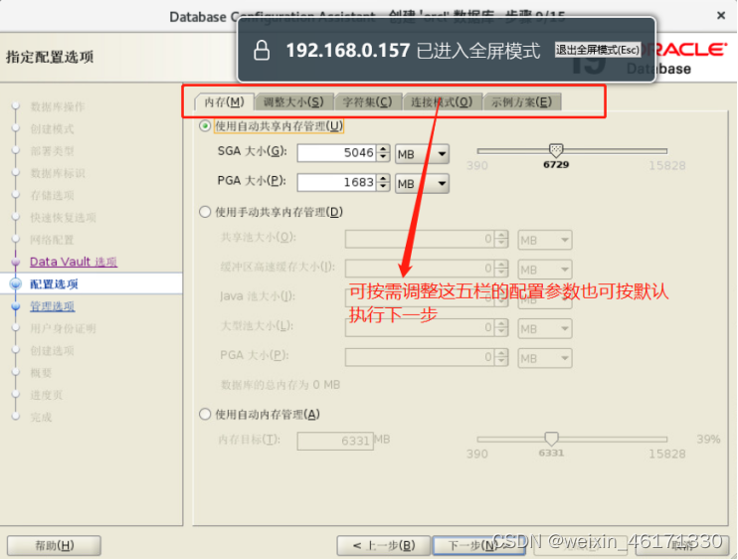Click the 完成 step in sidebar

[41, 417]
